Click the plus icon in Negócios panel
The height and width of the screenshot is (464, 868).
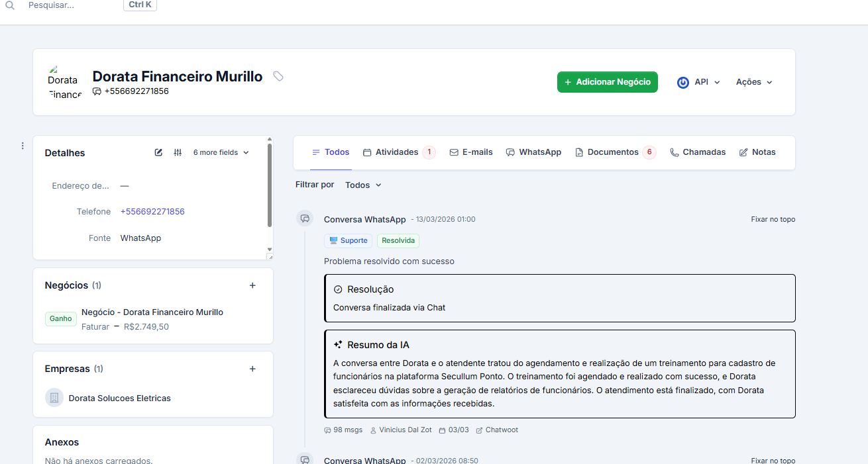[252, 285]
